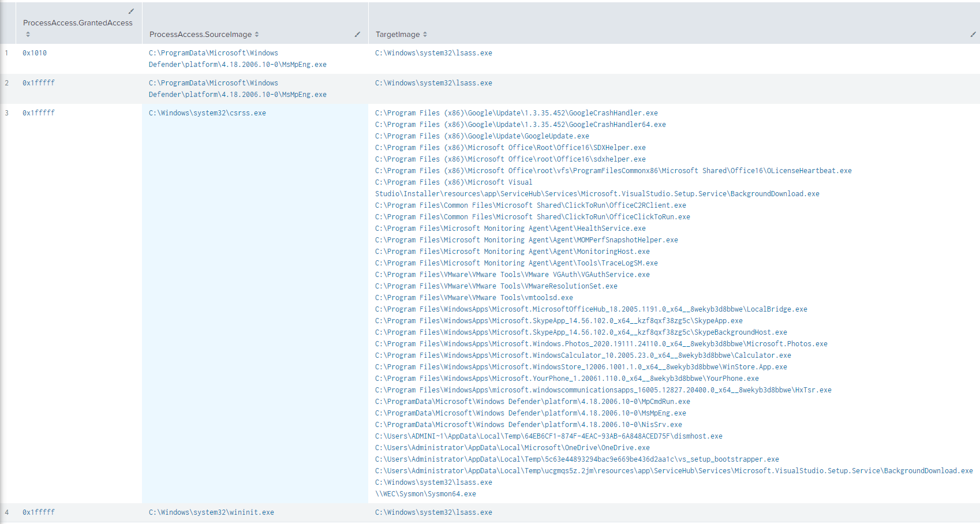Select the Calculator.exe target entry

click(583, 355)
